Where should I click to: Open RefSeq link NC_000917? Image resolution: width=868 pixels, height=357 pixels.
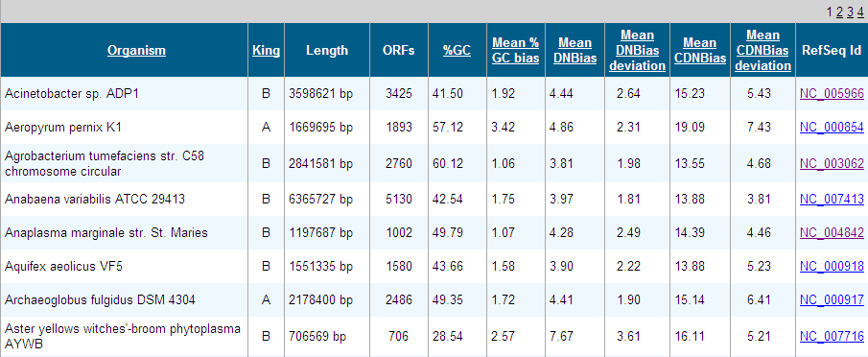(832, 300)
